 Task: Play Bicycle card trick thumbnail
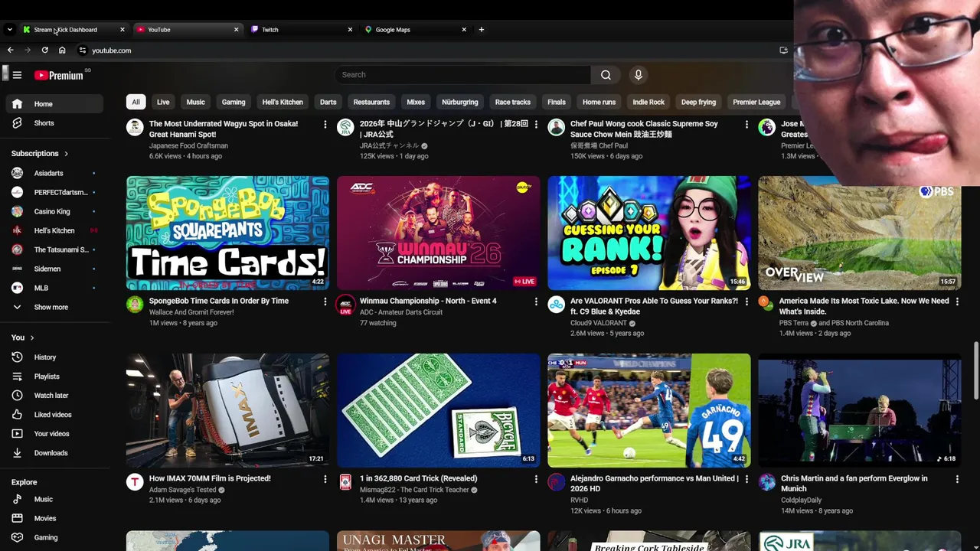point(439,410)
